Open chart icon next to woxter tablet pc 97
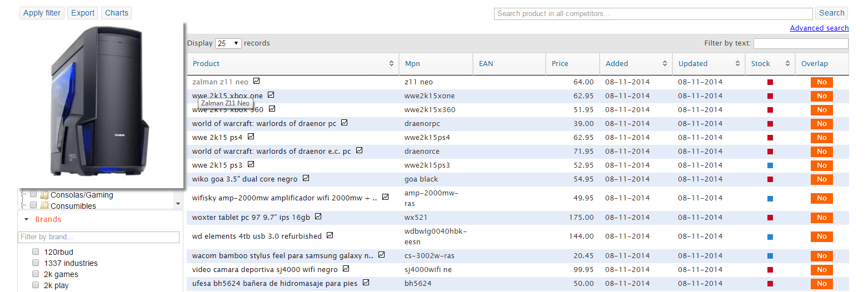Screen dimensions: 868x292 tap(318, 217)
